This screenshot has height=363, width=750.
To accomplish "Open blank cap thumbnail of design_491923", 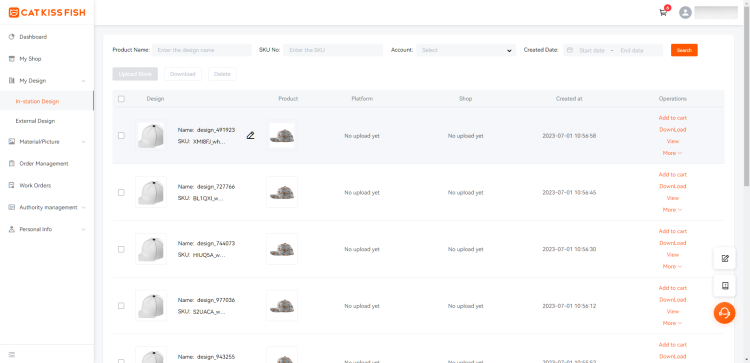I will point(151,135).
